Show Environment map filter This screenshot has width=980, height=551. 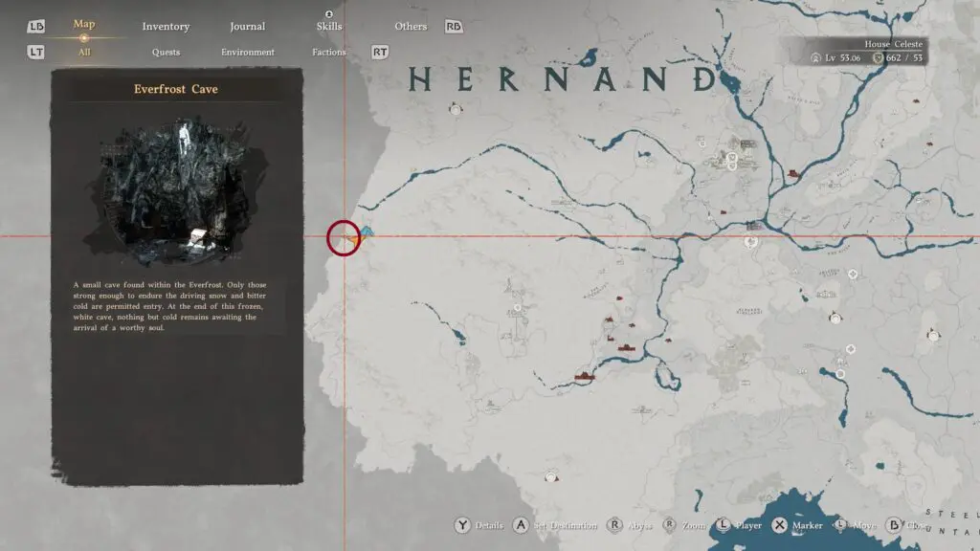[x=248, y=53]
